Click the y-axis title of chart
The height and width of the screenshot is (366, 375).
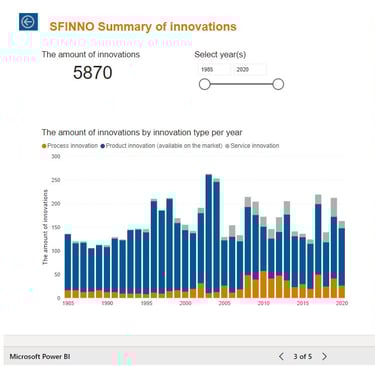[x=45, y=227]
